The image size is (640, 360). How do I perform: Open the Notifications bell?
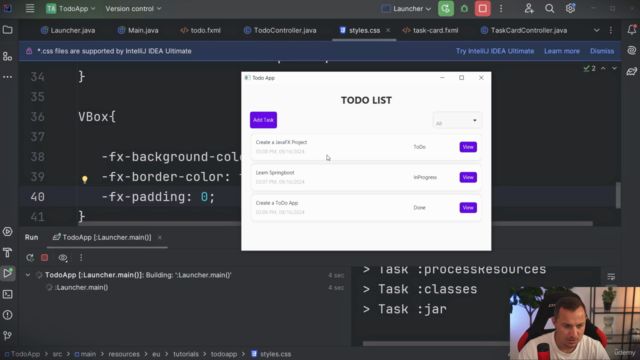click(631, 29)
